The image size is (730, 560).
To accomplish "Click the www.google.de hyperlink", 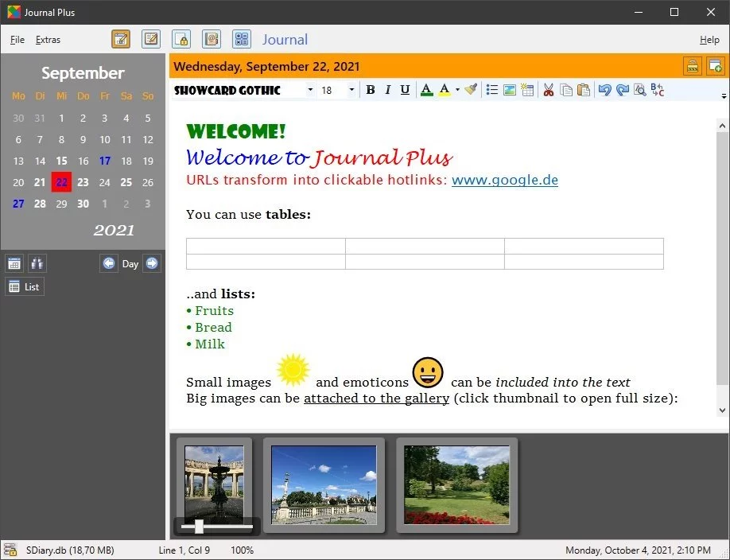I will click(505, 180).
